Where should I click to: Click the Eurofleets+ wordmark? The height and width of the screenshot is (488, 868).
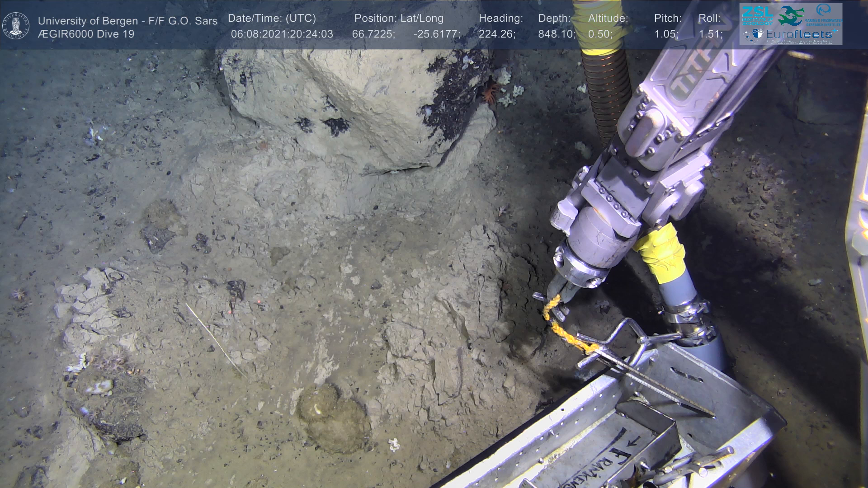pyautogui.click(x=801, y=34)
